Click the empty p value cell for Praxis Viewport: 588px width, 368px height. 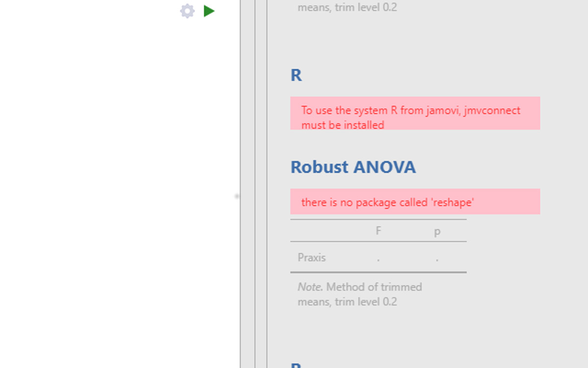tap(437, 258)
